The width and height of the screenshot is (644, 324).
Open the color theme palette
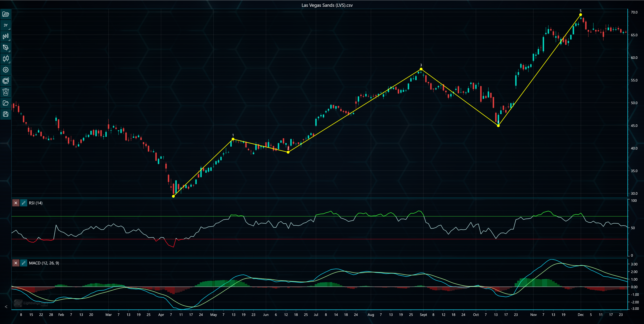[6, 81]
